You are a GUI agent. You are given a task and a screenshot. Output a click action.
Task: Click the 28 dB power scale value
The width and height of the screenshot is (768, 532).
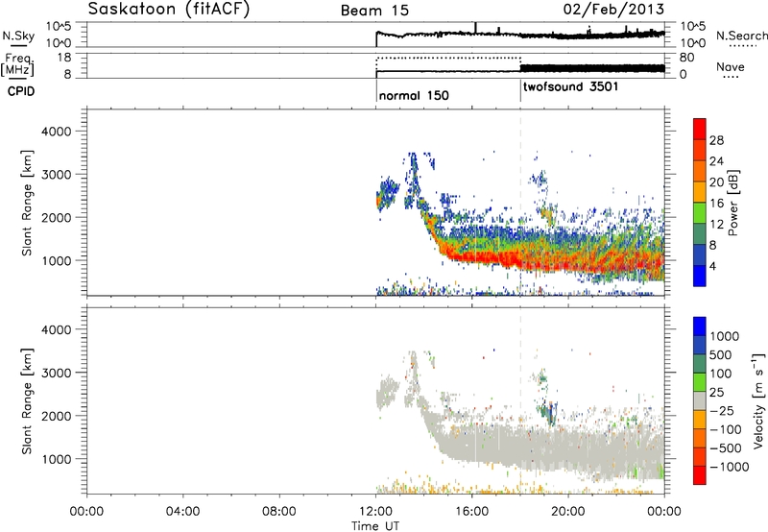click(x=716, y=140)
